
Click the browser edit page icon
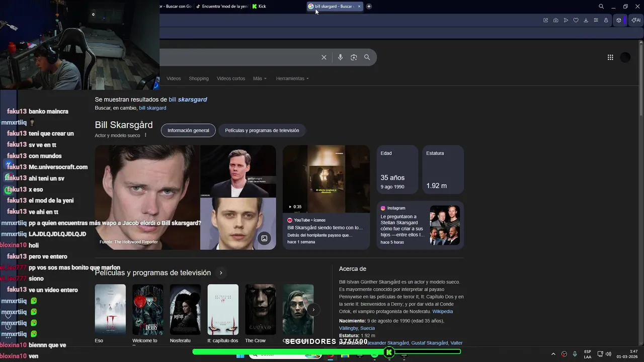tap(545, 20)
